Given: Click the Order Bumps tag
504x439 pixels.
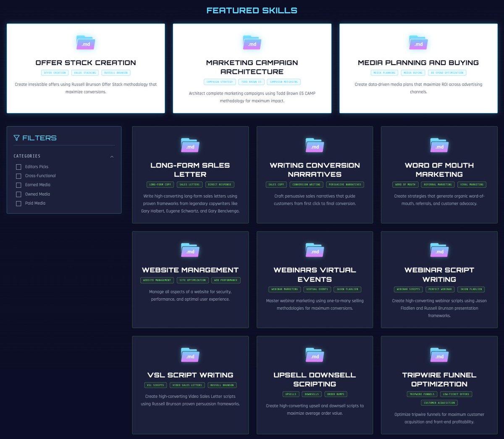Looking at the screenshot, I should 336,394.
